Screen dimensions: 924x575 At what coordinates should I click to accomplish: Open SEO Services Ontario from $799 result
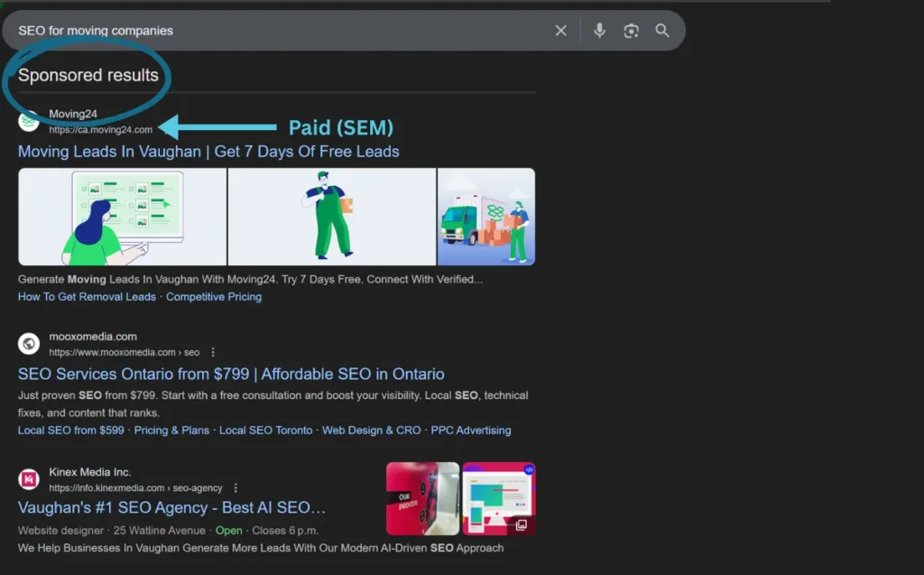231,374
